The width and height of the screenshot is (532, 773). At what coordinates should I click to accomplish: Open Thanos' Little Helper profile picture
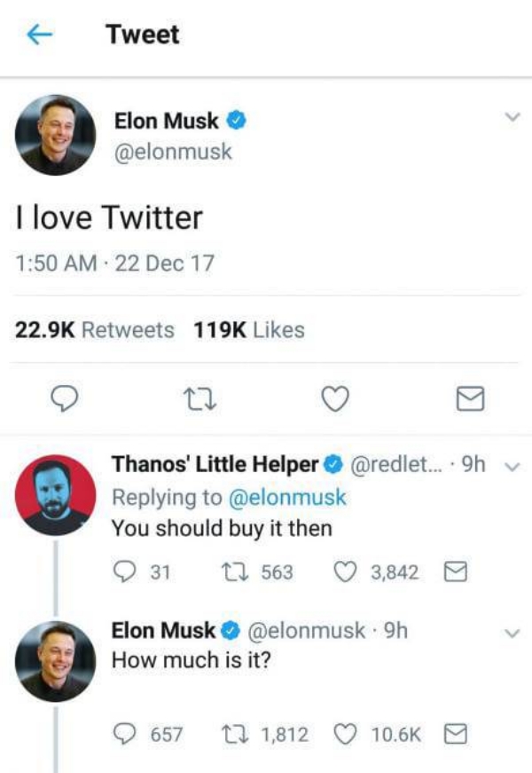[x=57, y=495]
